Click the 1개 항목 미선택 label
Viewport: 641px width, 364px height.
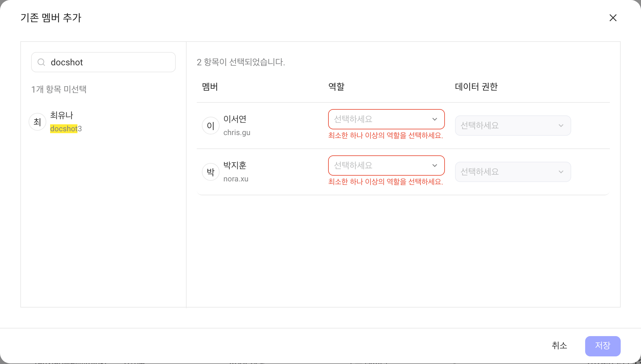pyautogui.click(x=59, y=89)
